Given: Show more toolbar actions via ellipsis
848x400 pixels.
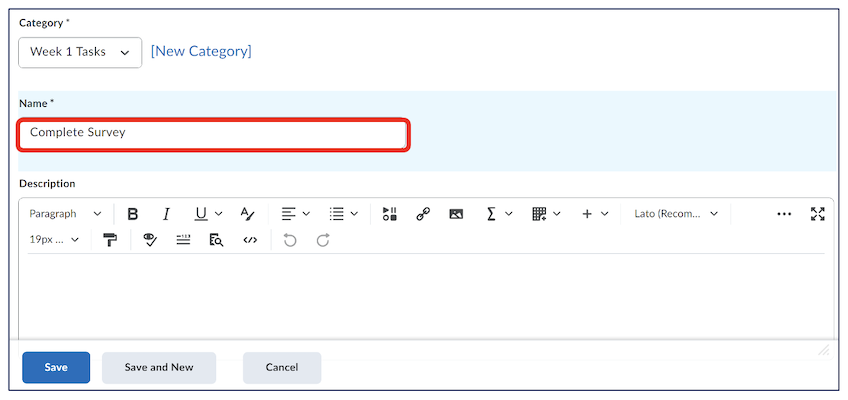Looking at the screenshot, I should point(784,214).
